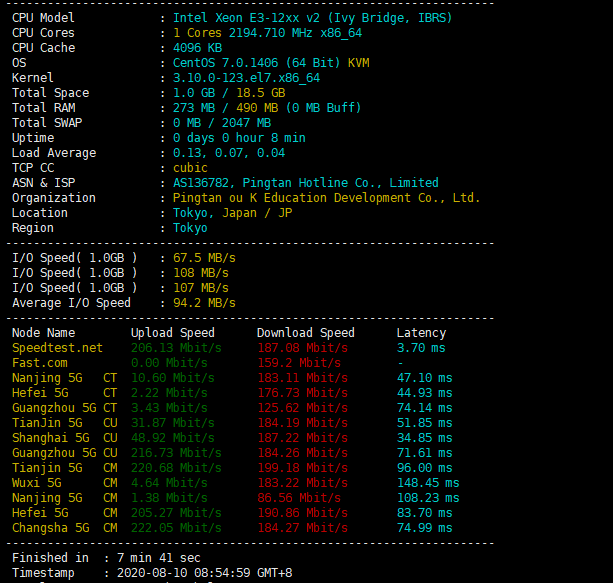Click the CPU cache value '4096 KB'
The width and height of the screenshot is (613, 583).
197,48
